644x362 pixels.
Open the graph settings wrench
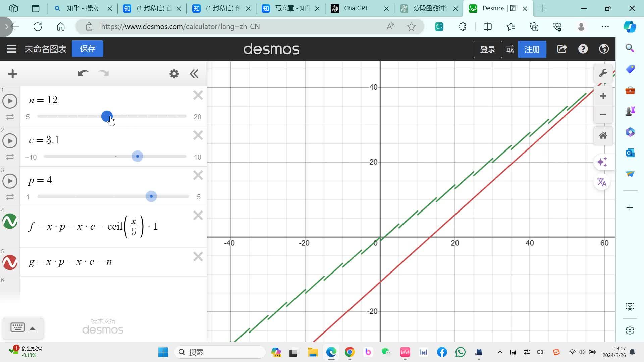603,73
